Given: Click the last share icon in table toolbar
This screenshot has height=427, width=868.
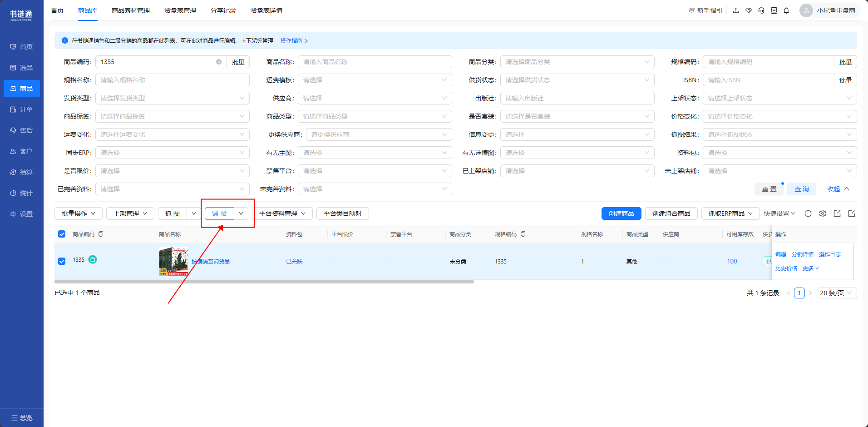Looking at the screenshot, I should pos(852,213).
